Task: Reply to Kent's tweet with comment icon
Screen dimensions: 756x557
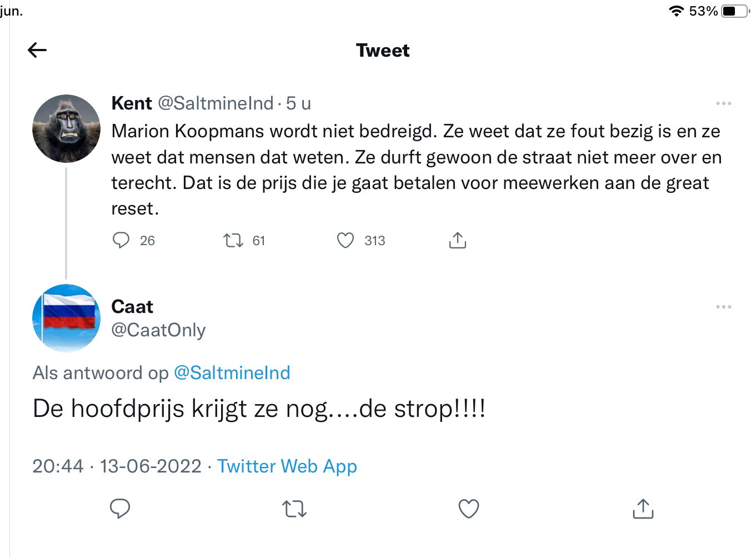Action: pos(121,240)
